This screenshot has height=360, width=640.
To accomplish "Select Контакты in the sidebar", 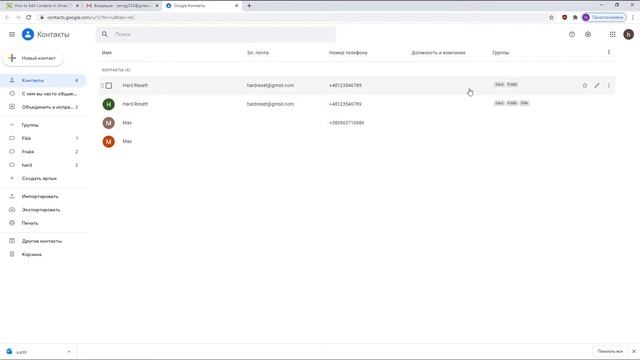I will pyautogui.click(x=43, y=80).
